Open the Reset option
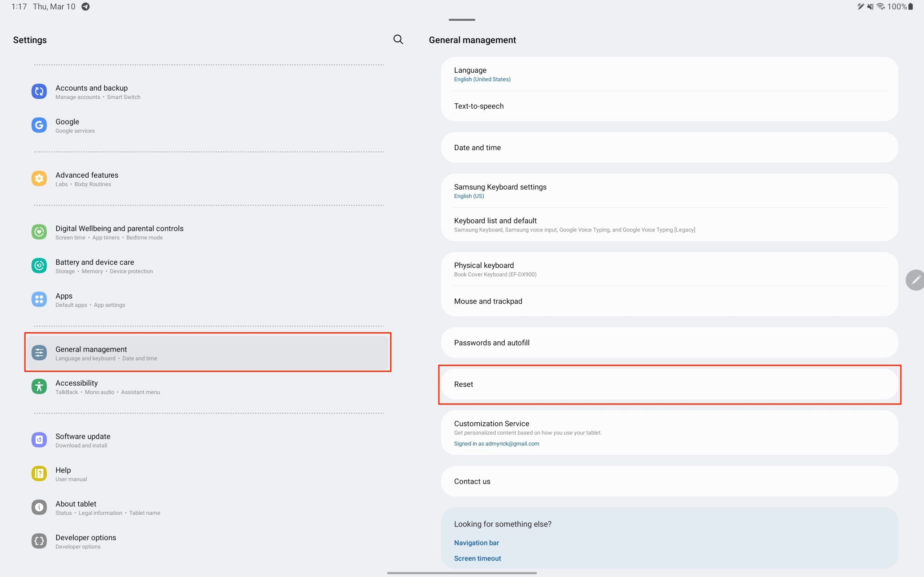The height and width of the screenshot is (577, 924). 669,384
